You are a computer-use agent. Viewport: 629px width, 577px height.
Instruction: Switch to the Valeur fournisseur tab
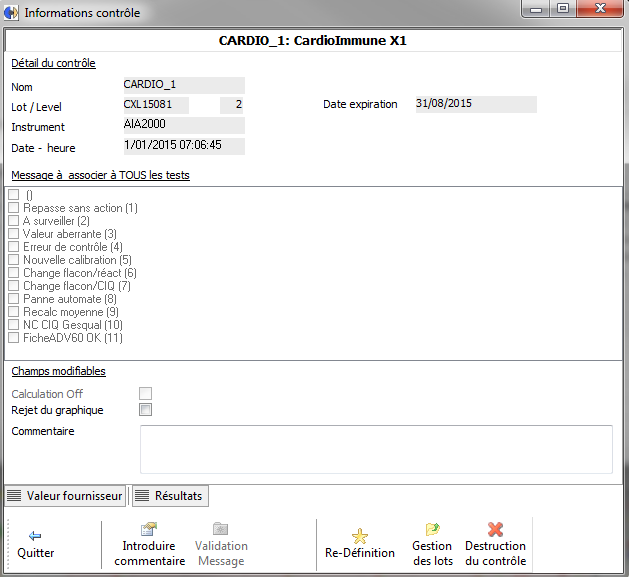(65, 496)
